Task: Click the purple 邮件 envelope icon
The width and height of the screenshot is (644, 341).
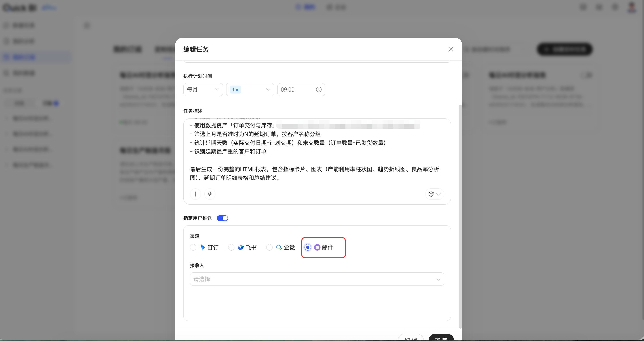Action: click(317, 247)
